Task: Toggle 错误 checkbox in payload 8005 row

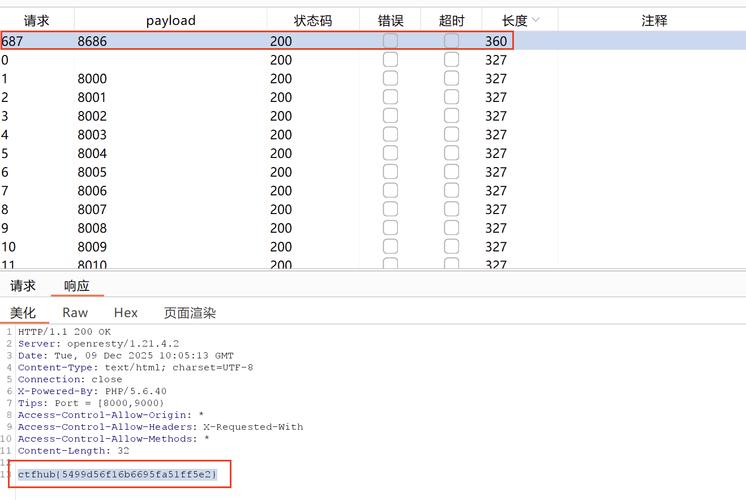Action: point(390,172)
